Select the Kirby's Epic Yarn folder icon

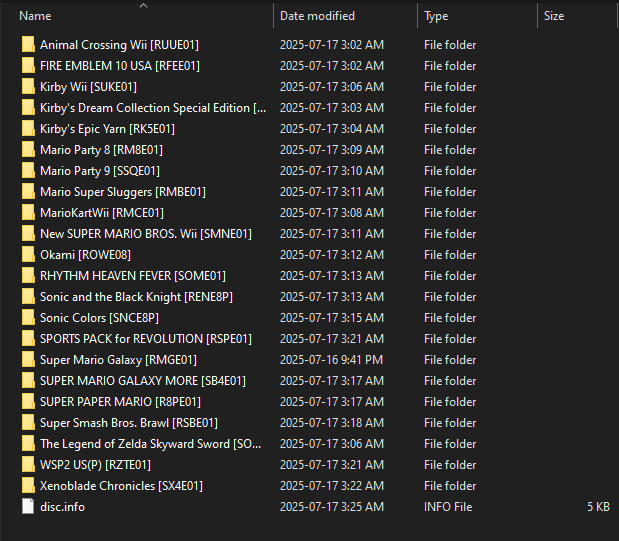[x=28, y=128]
